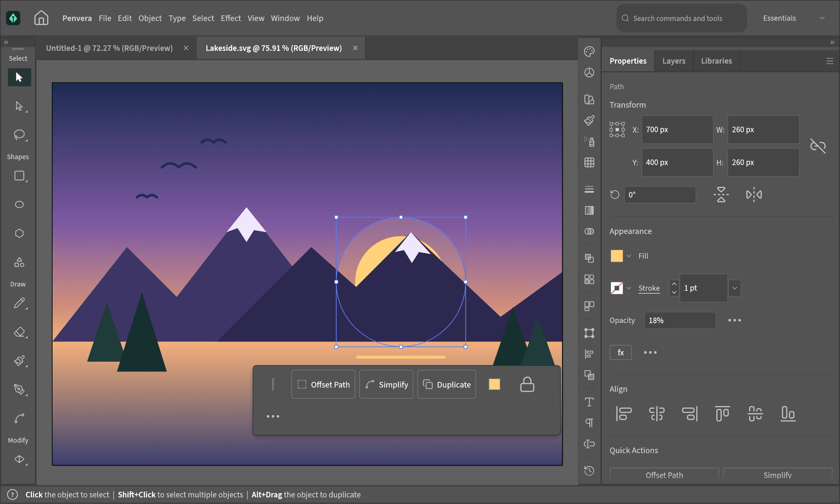840x504 pixels.
Task: Select the Direct Selection tool
Action: (19, 106)
